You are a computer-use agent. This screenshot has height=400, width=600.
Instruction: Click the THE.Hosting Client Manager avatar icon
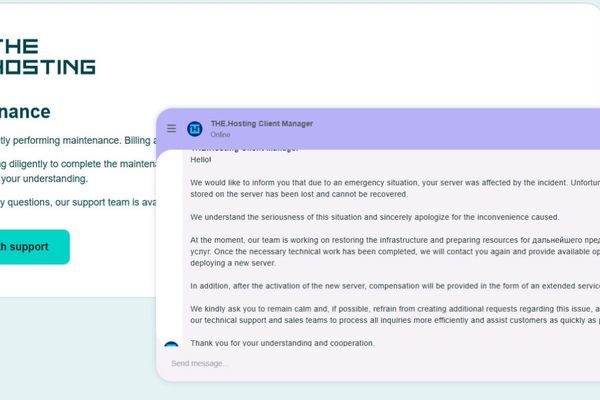(x=195, y=129)
